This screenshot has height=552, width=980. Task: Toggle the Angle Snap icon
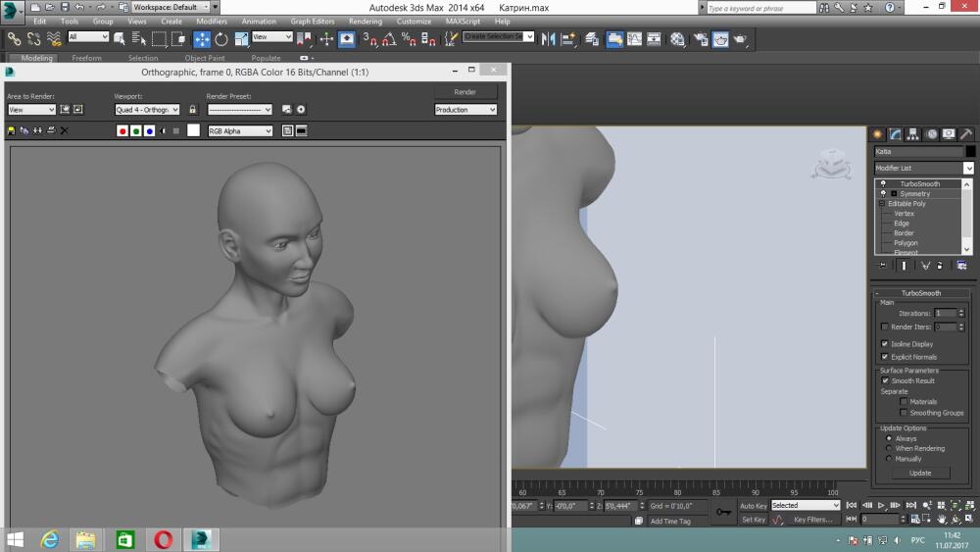click(x=389, y=39)
